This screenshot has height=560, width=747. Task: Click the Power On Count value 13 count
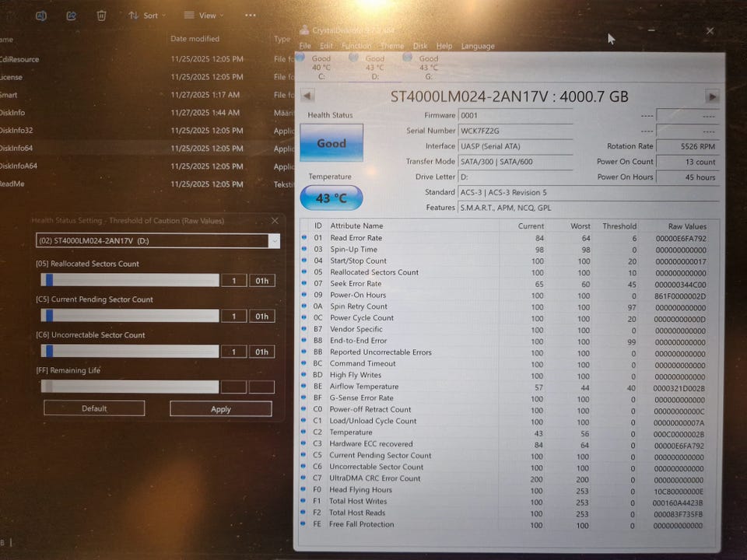point(687,162)
